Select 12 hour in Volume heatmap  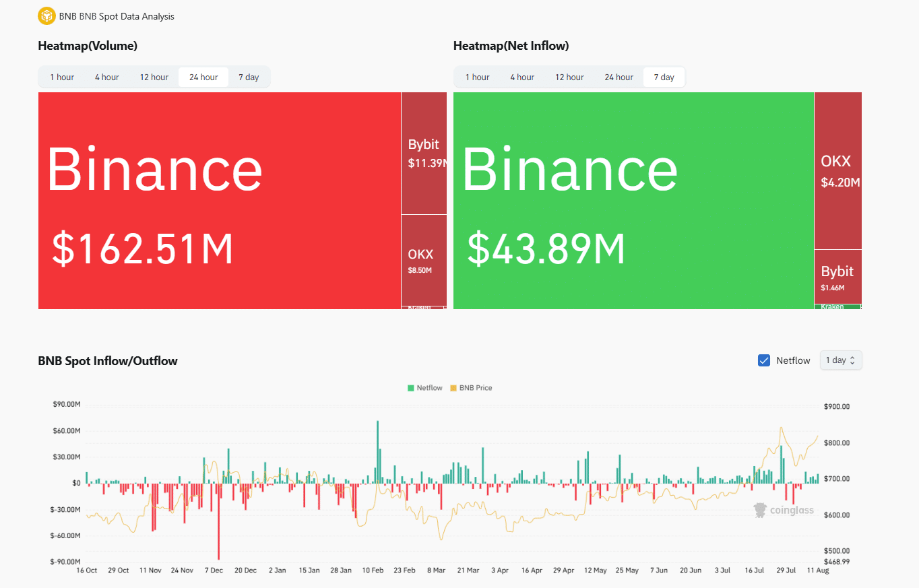coord(154,77)
